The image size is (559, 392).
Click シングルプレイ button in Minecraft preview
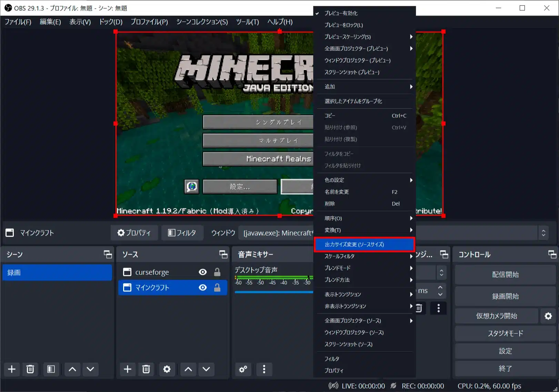(258, 122)
